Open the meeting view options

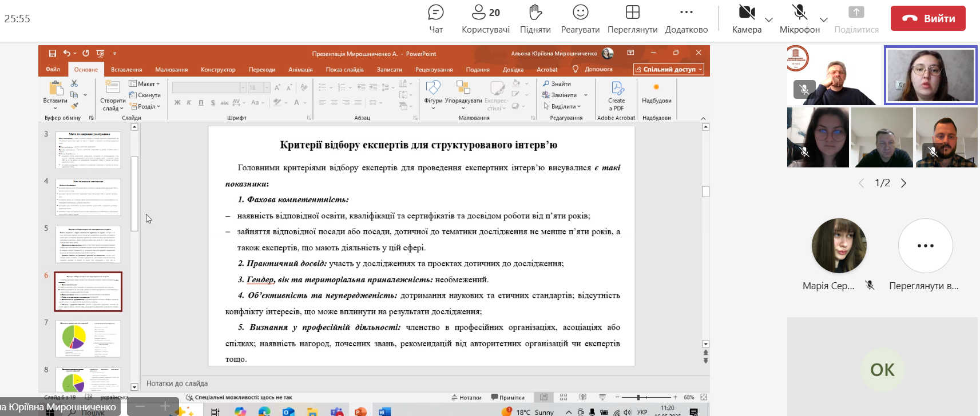tap(632, 19)
